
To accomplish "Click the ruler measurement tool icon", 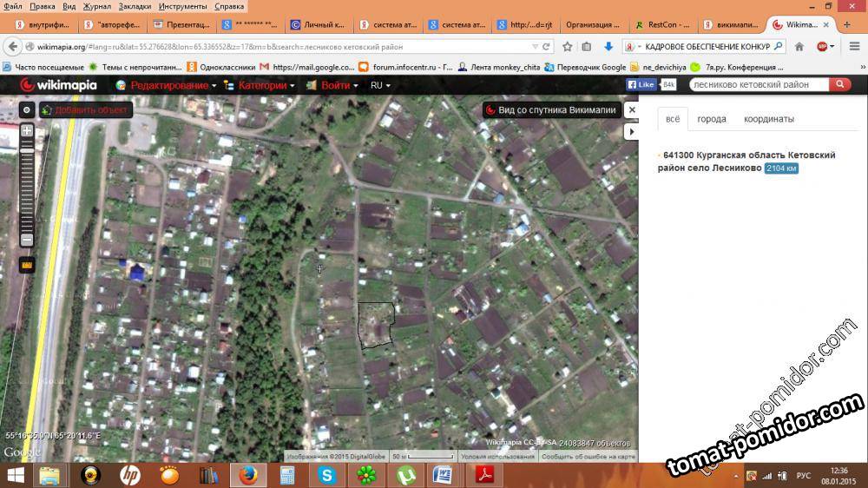I will click(x=27, y=265).
